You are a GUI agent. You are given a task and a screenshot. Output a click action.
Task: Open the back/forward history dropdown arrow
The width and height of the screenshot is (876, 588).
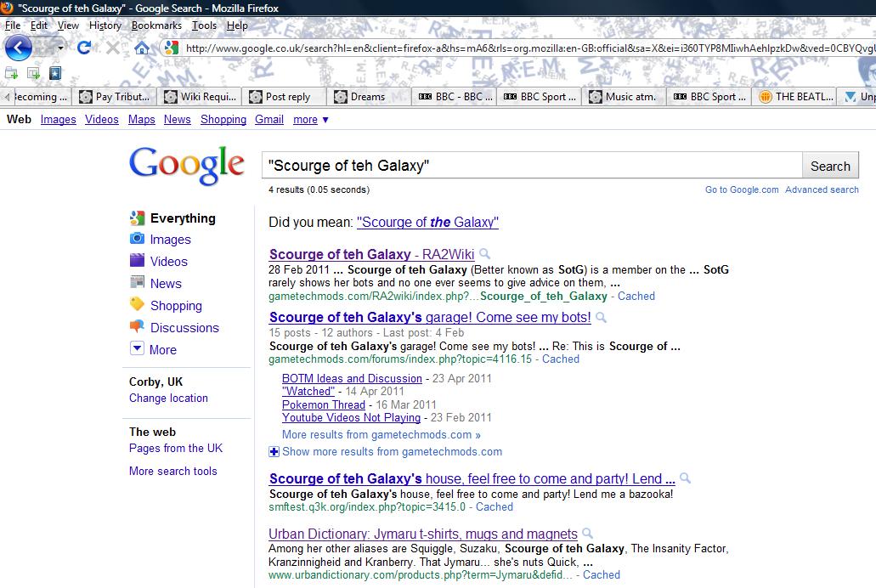click(x=60, y=48)
